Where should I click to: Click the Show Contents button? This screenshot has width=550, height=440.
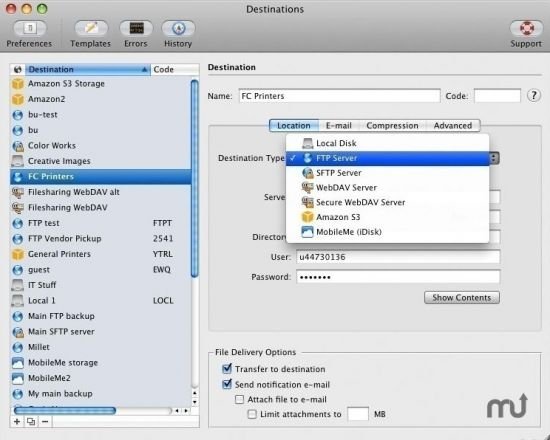[x=462, y=298]
